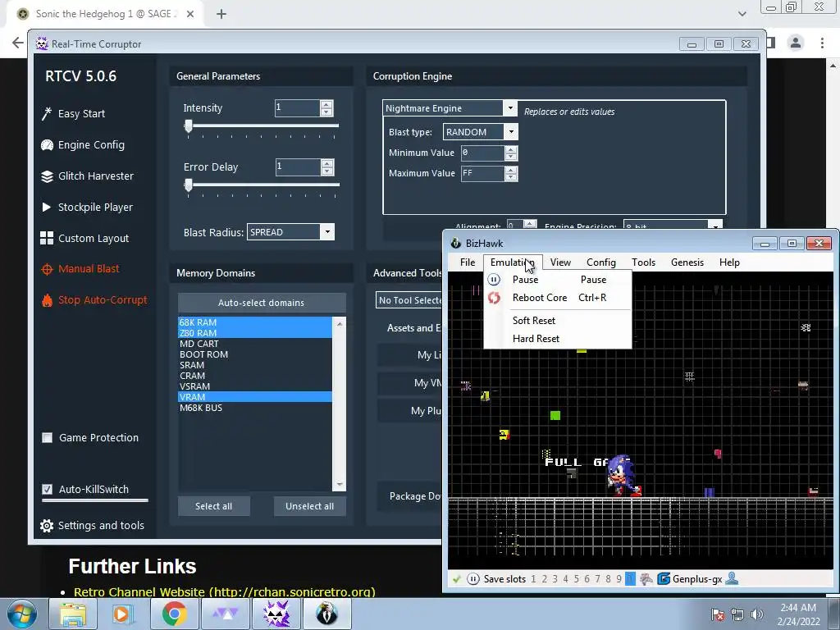Image resolution: width=840 pixels, height=630 pixels.
Task: Click the user profile icon in BizHawk status bar
Action: click(732, 578)
